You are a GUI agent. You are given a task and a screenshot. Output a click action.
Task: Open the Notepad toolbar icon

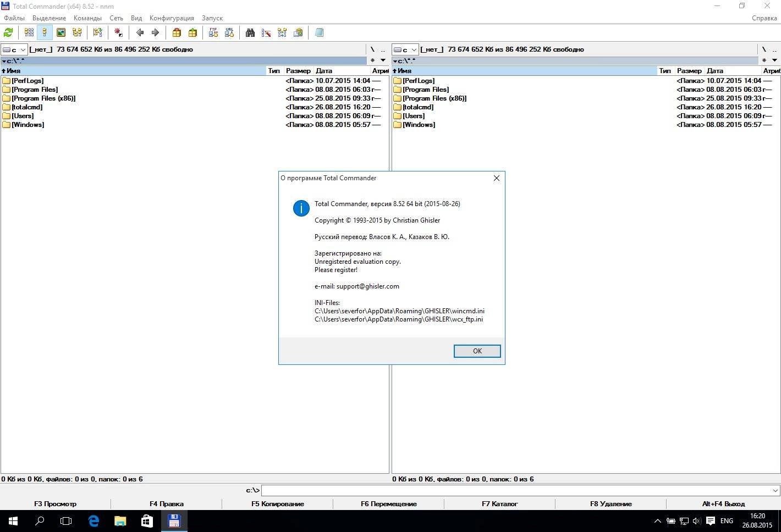pos(319,33)
